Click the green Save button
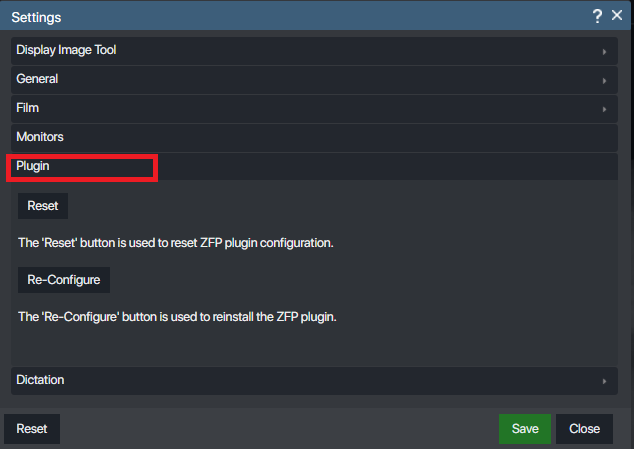The width and height of the screenshot is (634, 449). coord(525,429)
